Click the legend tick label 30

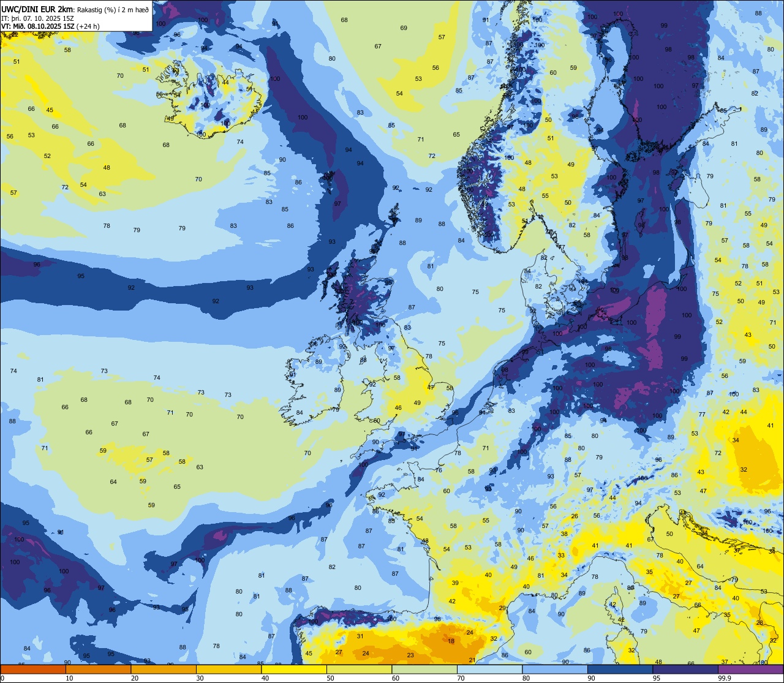(x=200, y=678)
